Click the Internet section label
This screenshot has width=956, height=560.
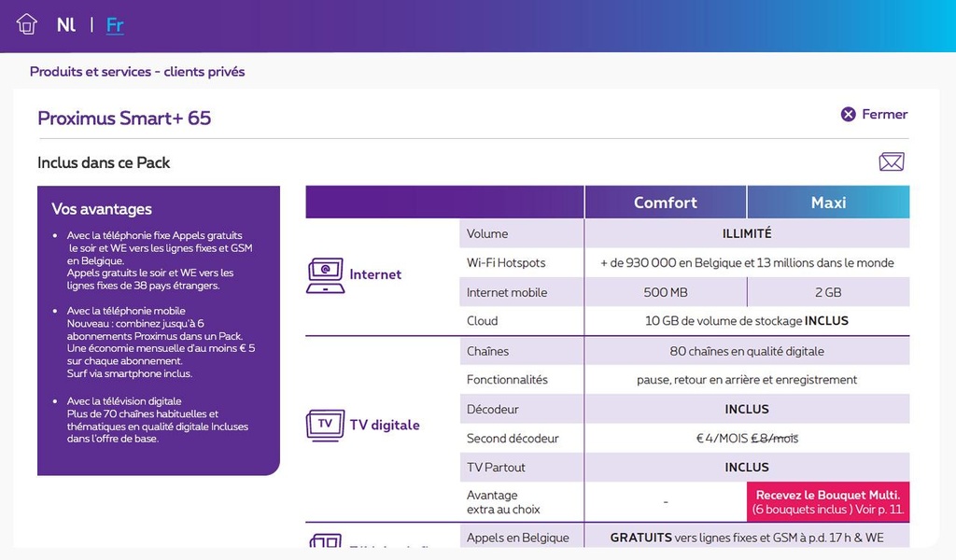(x=375, y=274)
